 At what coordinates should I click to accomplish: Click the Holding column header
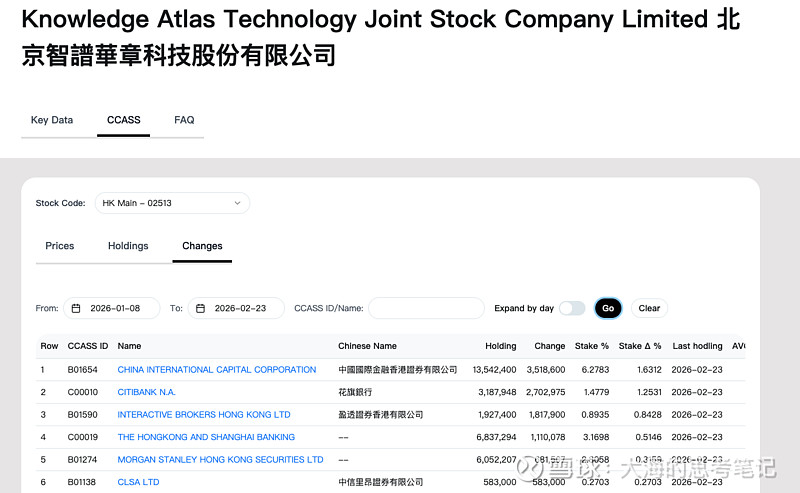point(501,346)
